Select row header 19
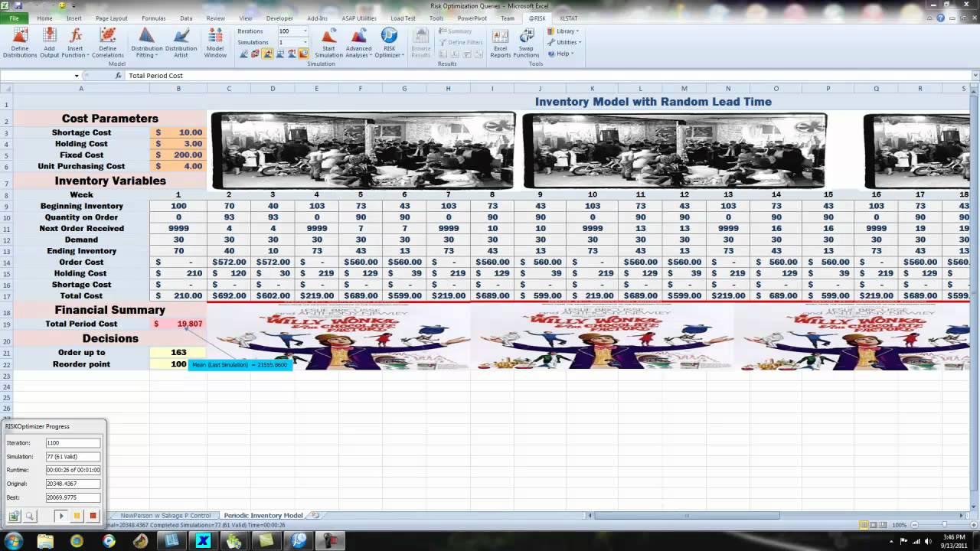 click(5, 324)
